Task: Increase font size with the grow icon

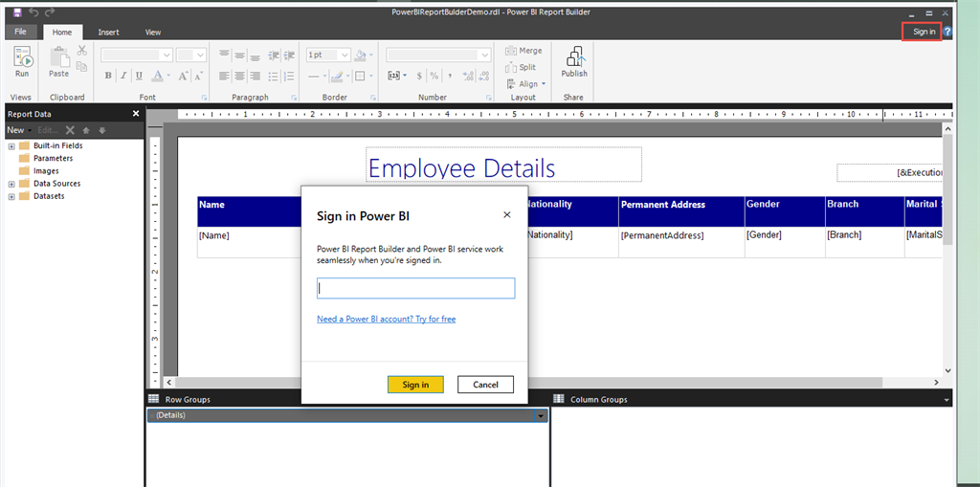Action: (183, 76)
